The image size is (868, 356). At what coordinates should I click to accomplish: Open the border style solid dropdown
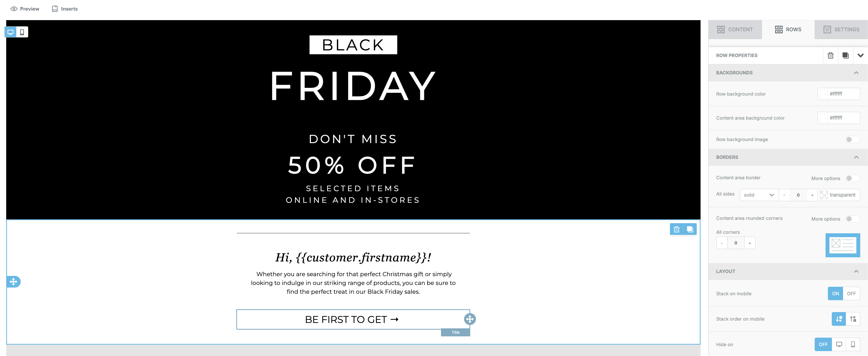pyautogui.click(x=759, y=195)
